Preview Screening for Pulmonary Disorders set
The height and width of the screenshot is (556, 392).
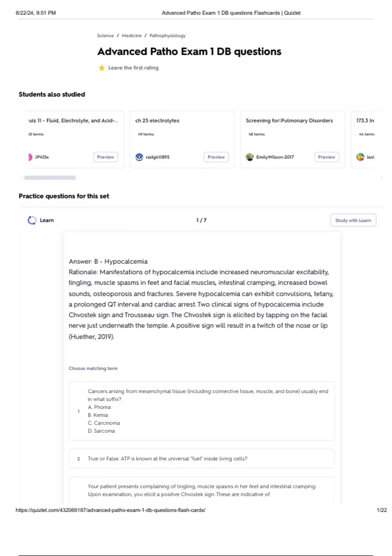(x=326, y=157)
